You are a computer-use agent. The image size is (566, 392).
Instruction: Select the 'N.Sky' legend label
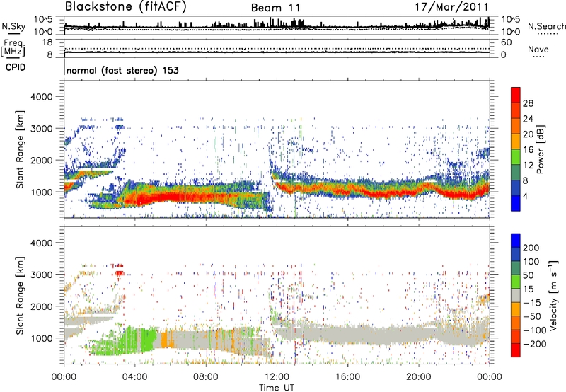(13, 26)
